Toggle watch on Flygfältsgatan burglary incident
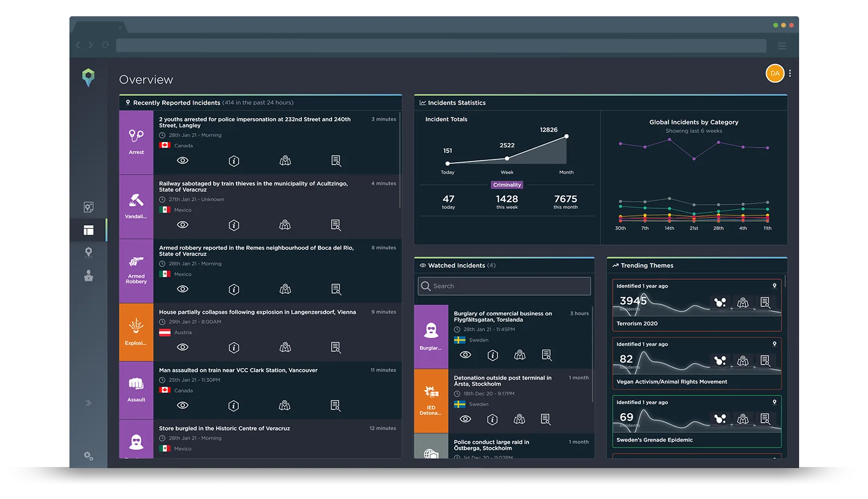 coord(465,355)
